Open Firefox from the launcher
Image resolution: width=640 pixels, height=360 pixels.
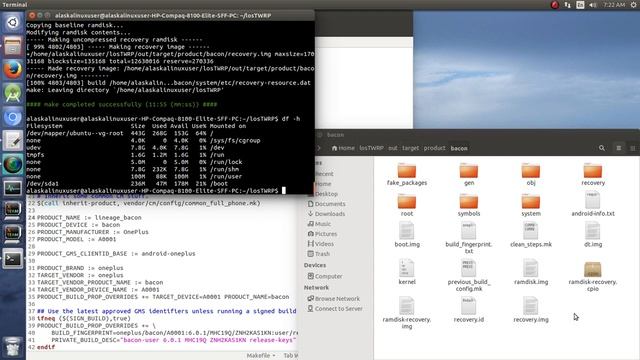[x=13, y=69]
